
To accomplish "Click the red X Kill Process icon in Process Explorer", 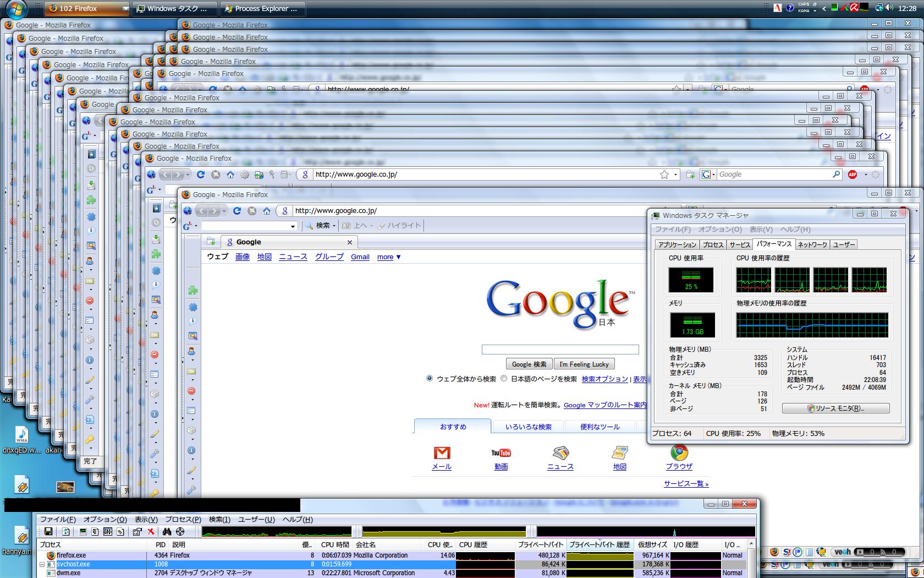I will pos(150,531).
